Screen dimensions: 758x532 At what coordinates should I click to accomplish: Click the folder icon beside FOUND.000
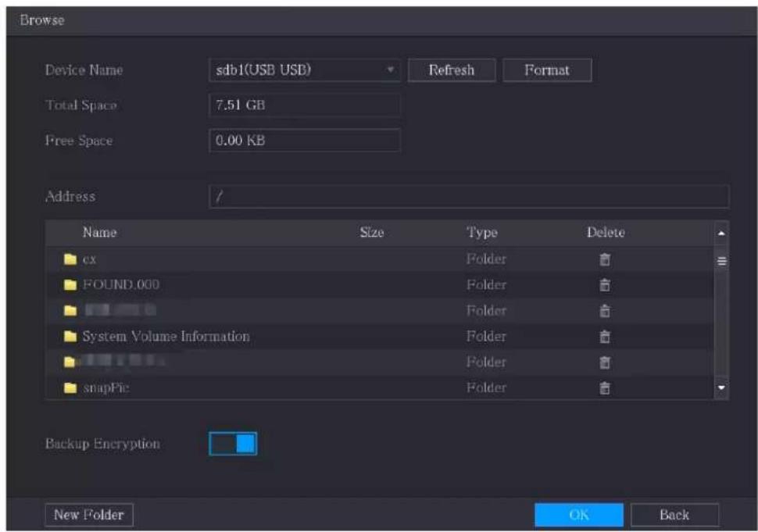pyautogui.click(x=70, y=285)
